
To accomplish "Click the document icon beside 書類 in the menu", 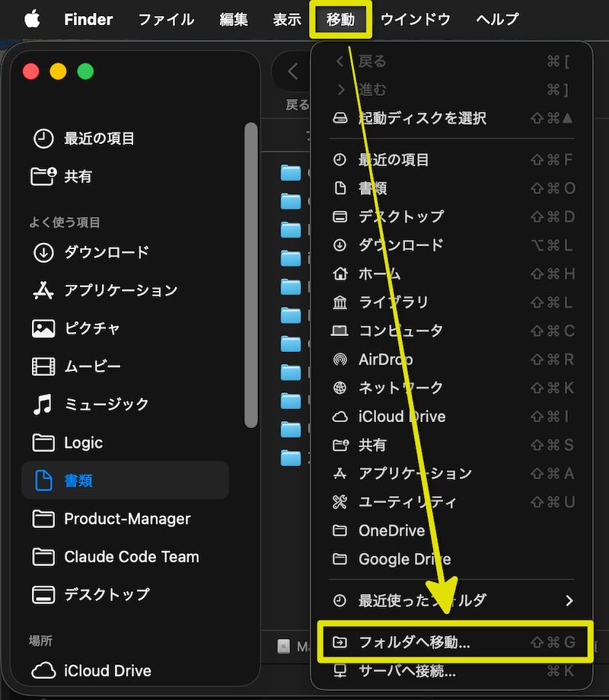I will coord(340,188).
